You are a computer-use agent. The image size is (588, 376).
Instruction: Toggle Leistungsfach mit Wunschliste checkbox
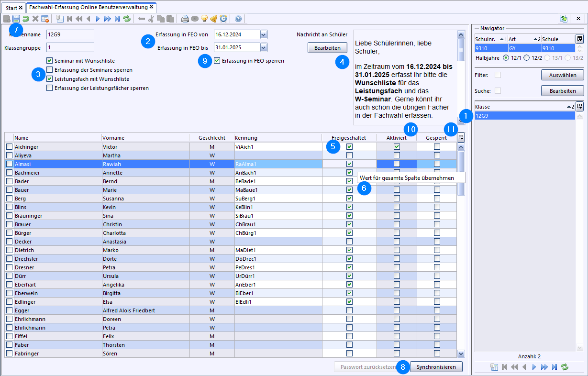(x=49, y=79)
